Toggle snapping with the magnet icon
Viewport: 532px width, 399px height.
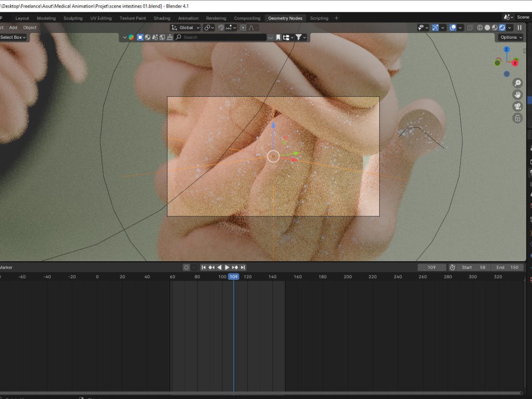(x=221, y=28)
